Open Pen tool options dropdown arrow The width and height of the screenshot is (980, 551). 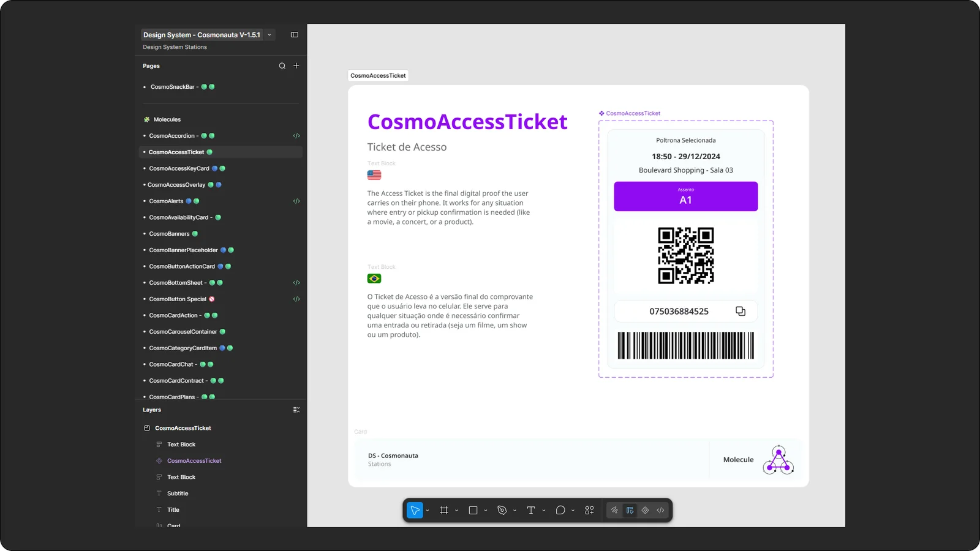point(514,511)
